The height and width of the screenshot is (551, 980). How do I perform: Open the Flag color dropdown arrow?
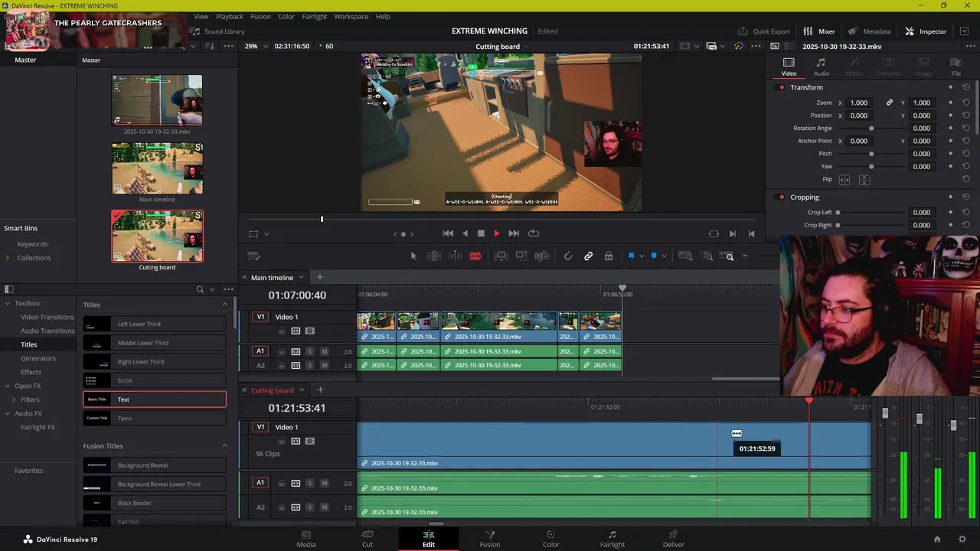click(642, 256)
